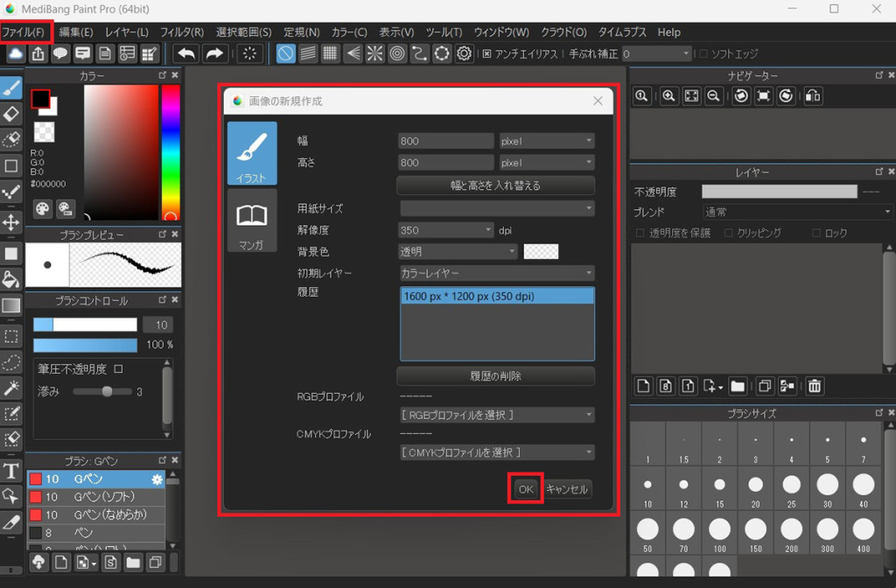Click the 高さ height input field

tap(445, 163)
